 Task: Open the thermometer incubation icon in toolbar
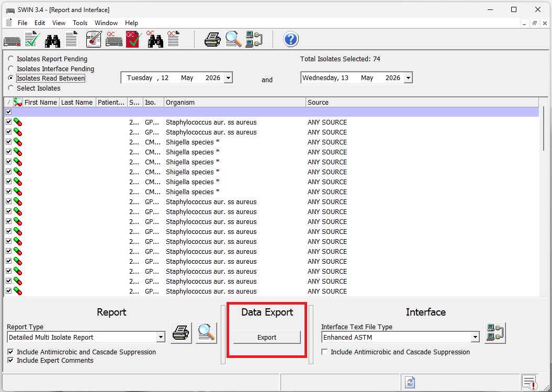94,39
